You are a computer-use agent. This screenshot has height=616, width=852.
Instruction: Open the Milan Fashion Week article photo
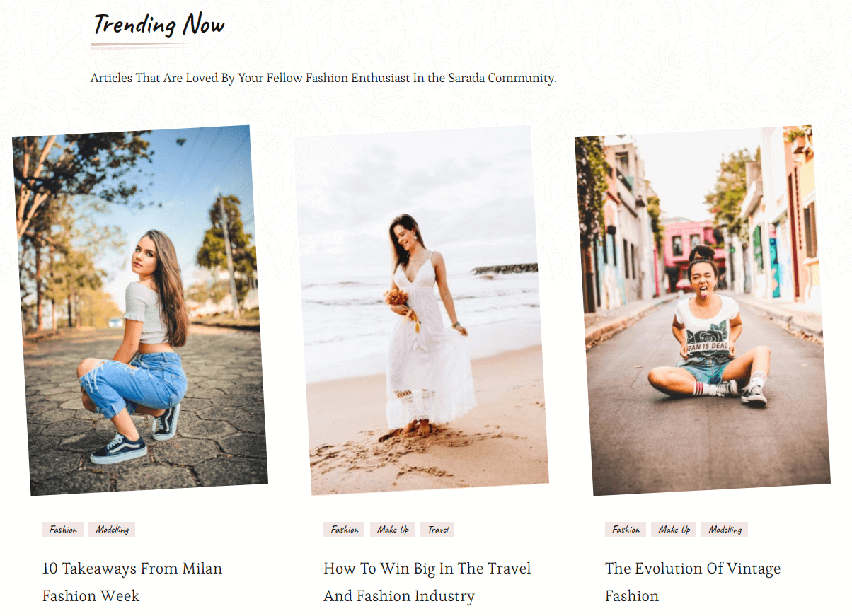point(140,310)
